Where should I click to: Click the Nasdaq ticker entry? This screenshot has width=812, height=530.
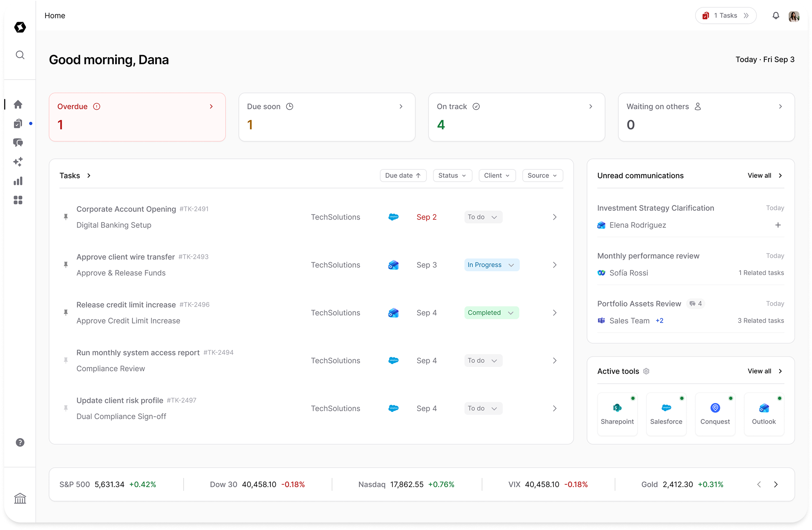pyautogui.click(x=406, y=485)
